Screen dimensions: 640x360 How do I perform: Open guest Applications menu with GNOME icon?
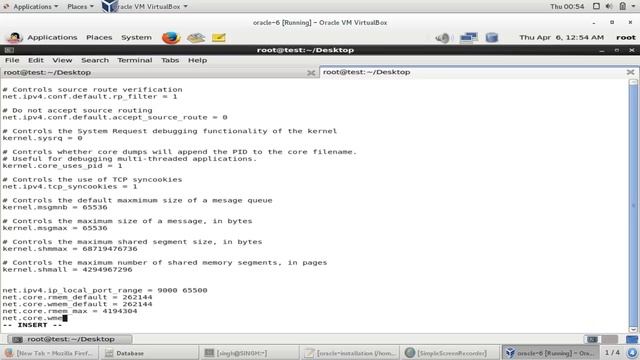(x=42, y=38)
